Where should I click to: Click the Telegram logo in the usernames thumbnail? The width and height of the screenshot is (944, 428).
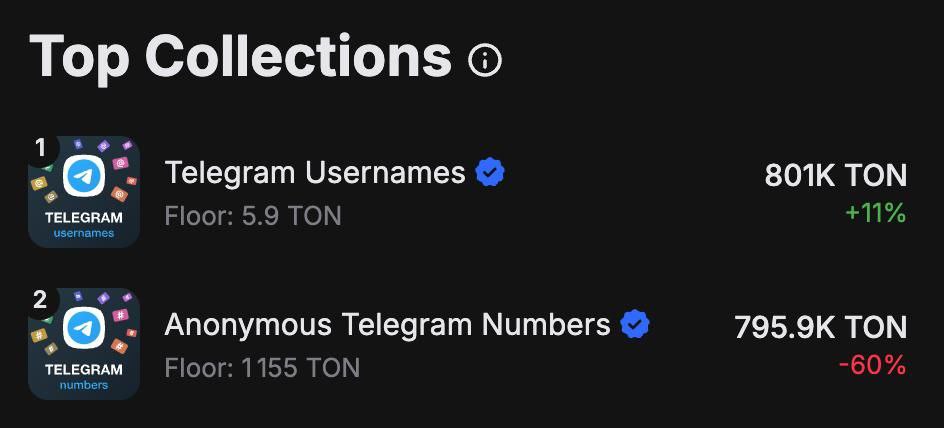pyautogui.click(x=84, y=177)
